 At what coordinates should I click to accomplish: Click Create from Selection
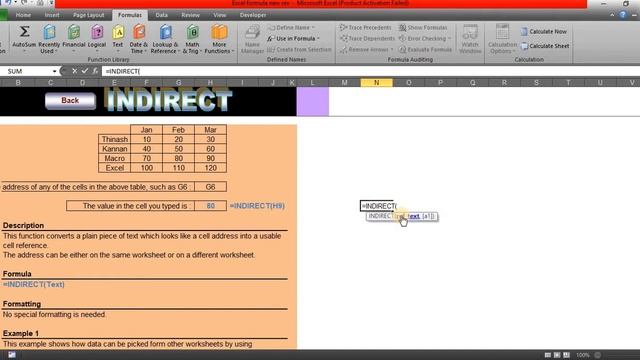[x=299, y=49]
